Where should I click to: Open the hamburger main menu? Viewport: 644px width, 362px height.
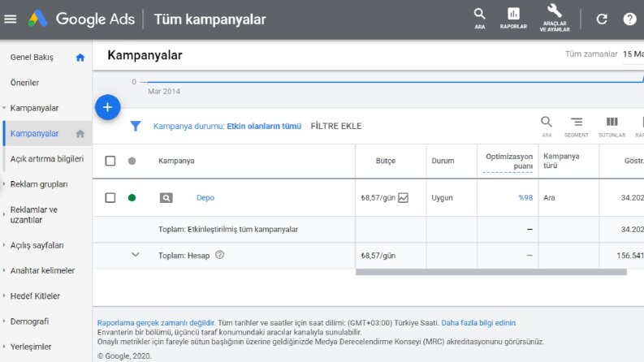pos(11,19)
